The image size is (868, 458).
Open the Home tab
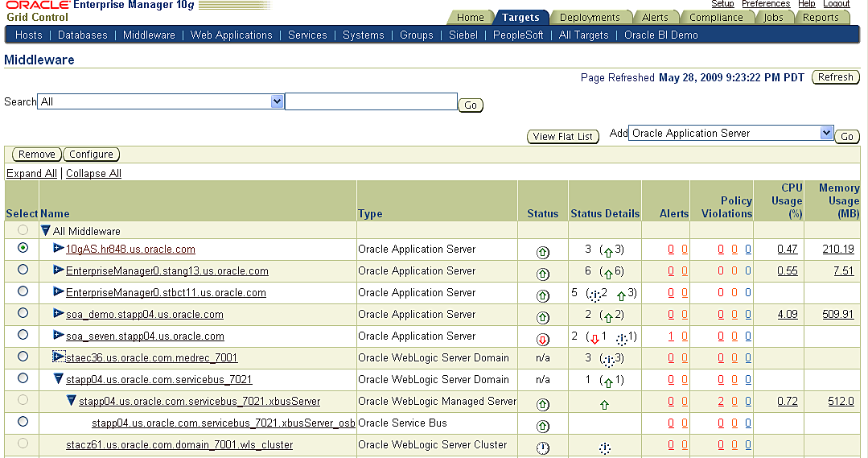(470, 17)
